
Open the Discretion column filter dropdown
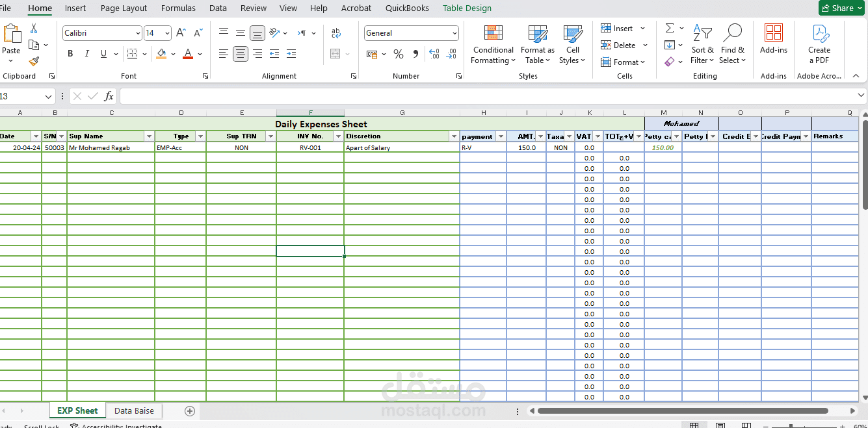[x=454, y=136]
